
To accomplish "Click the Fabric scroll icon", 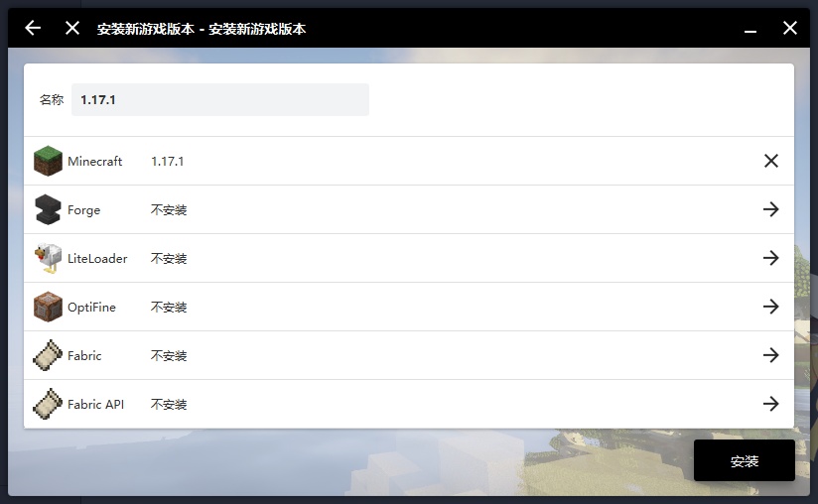I will click(48, 355).
